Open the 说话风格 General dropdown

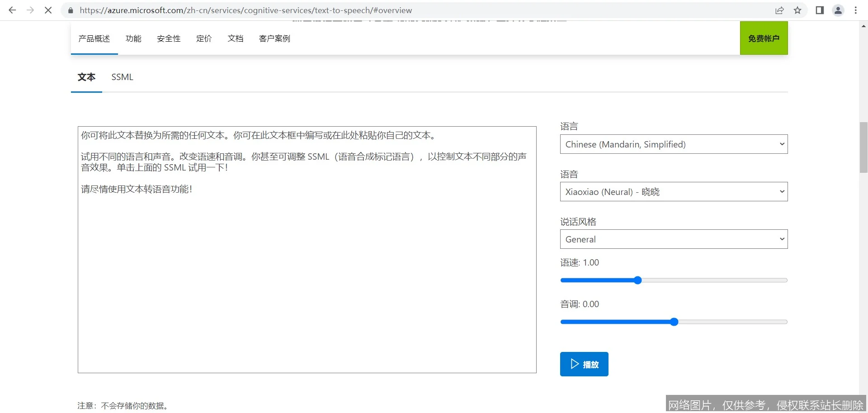click(x=673, y=239)
